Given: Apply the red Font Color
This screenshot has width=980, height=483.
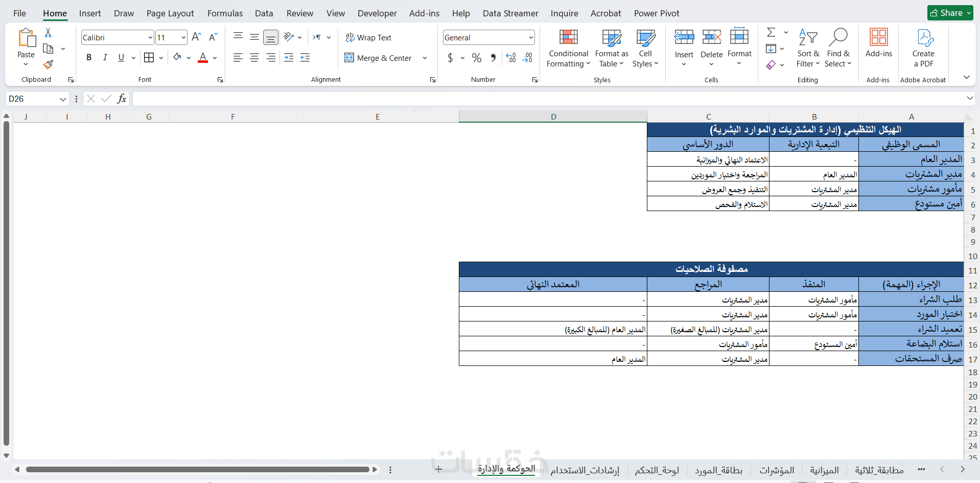Looking at the screenshot, I should pos(203,57).
